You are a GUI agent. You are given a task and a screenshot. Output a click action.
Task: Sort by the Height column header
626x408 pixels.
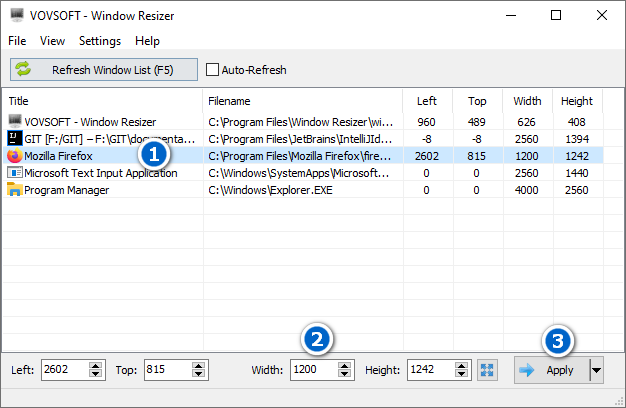(577, 101)
